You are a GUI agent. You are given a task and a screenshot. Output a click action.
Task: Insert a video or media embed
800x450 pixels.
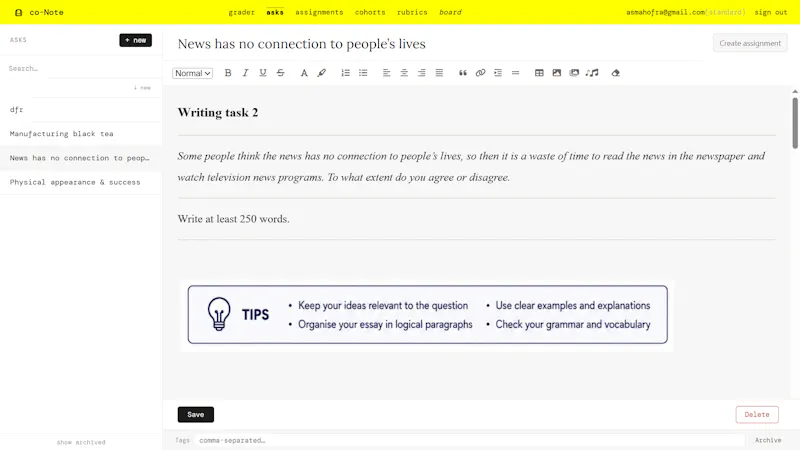(574, 73)
